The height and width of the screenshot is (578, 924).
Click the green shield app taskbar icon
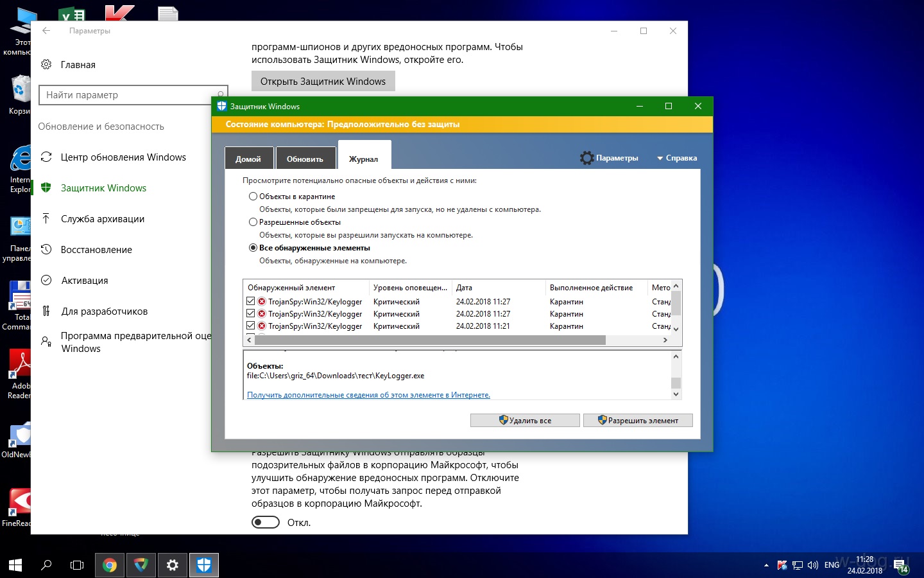pos(141,565)
